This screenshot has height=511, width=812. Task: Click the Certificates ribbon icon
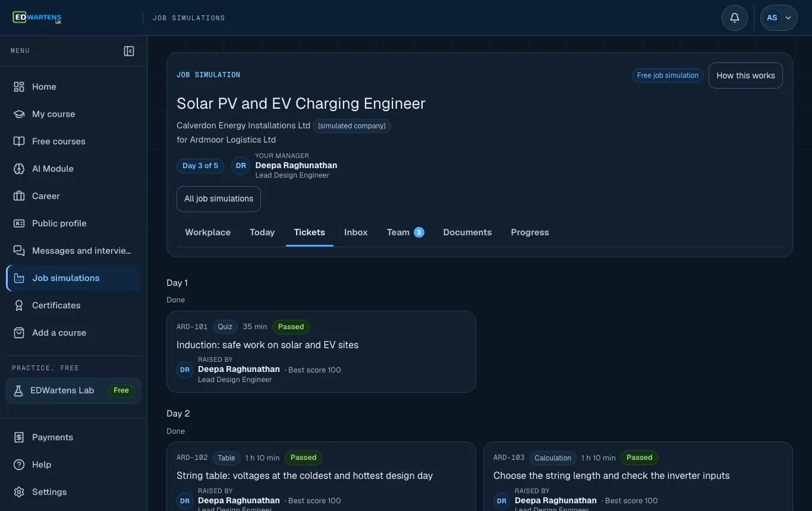tap(19, 305)
